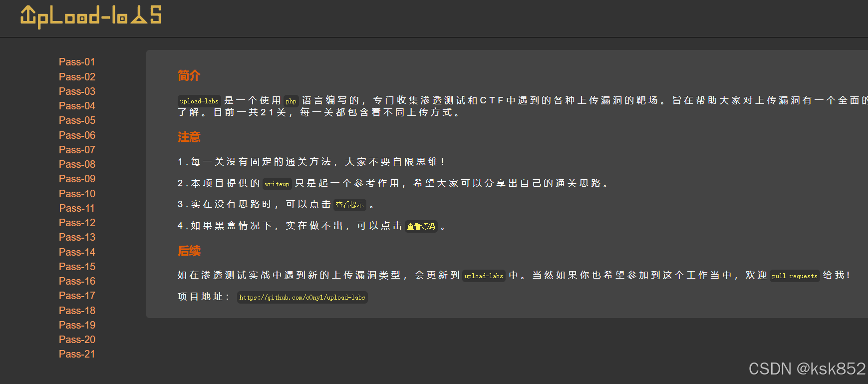
Task: Go to Pass-12
Action: [77, 223]
